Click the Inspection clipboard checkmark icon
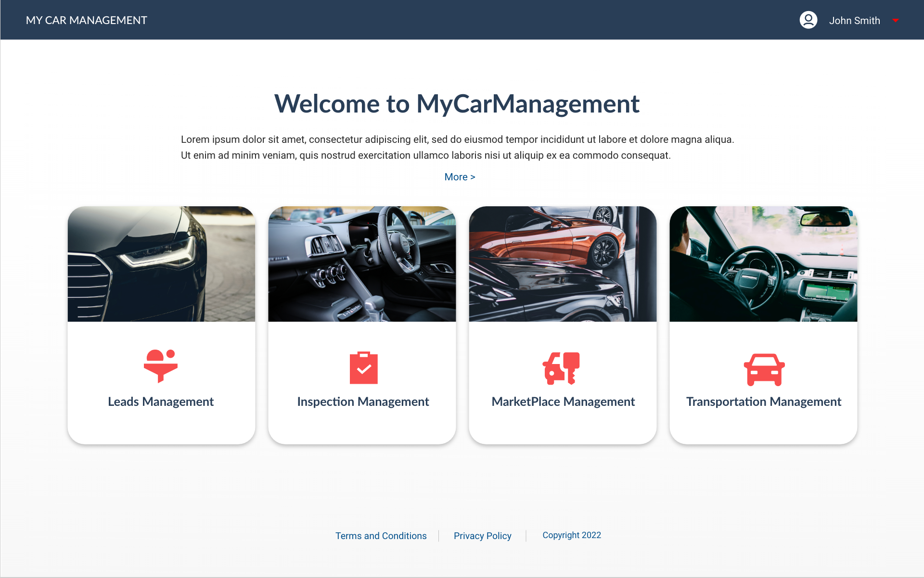 [x=363, y=368]
